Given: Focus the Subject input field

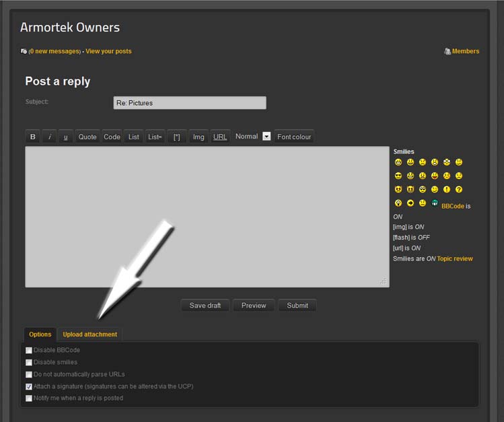Looking at the screenshot, I should click(190, 103).
